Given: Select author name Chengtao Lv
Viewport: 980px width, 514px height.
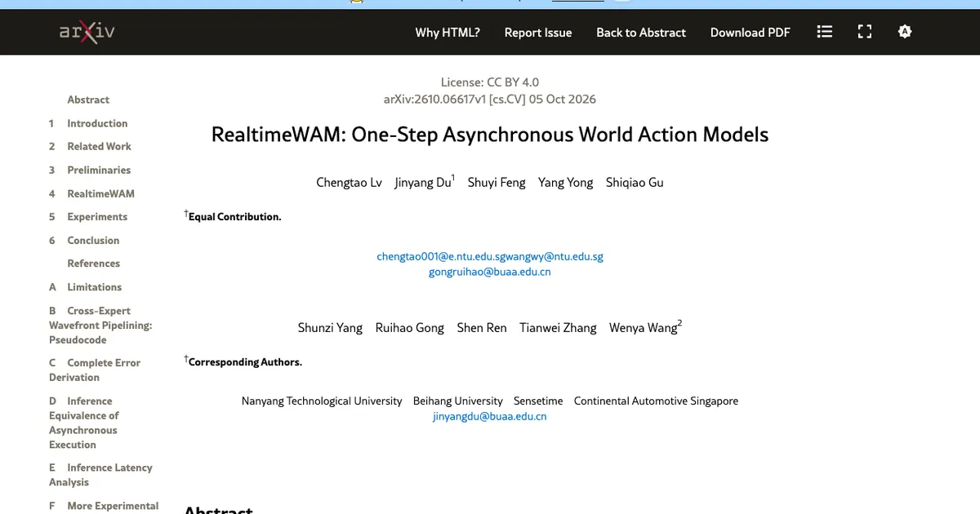Looking at the screenshot, I should [349, 183].
